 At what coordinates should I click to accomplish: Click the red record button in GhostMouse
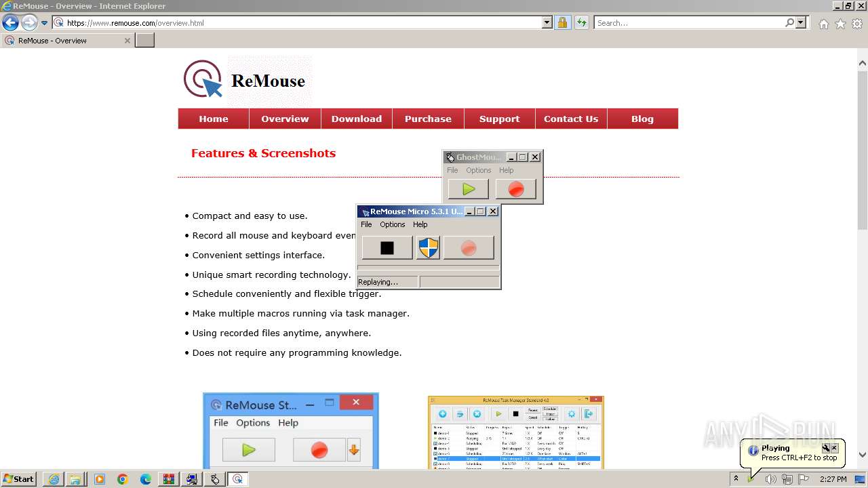[516, 189]
